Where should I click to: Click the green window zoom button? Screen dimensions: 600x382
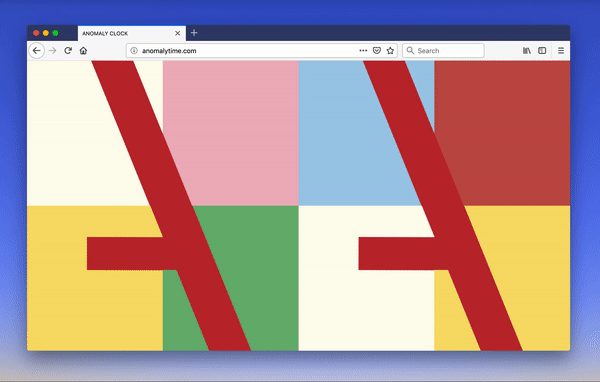point(55,33)
